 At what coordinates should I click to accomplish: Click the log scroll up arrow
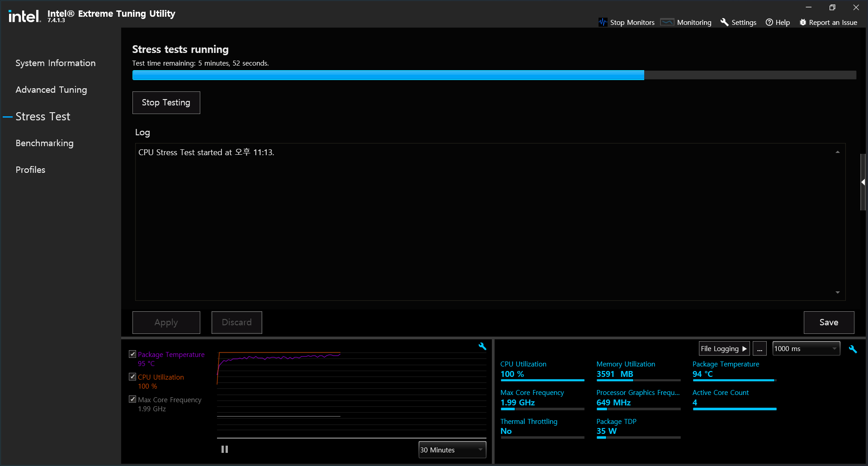838,152
